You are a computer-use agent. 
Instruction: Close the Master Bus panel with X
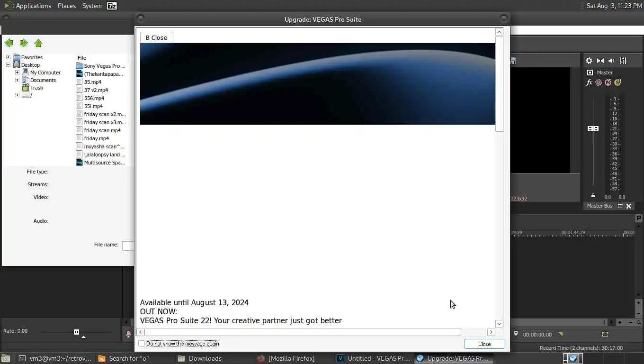[629, 206]
